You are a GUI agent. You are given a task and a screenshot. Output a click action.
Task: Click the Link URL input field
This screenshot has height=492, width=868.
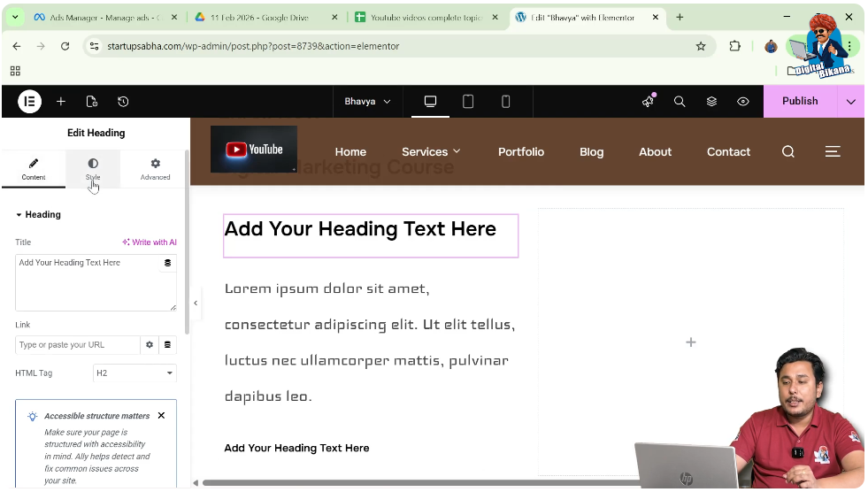click(78, 345)
